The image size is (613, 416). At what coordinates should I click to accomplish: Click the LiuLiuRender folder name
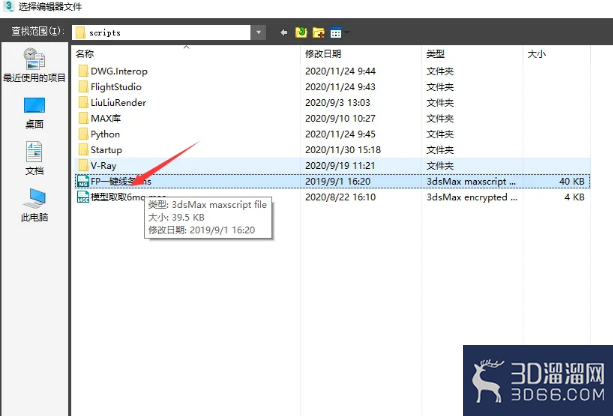point(118,102)
